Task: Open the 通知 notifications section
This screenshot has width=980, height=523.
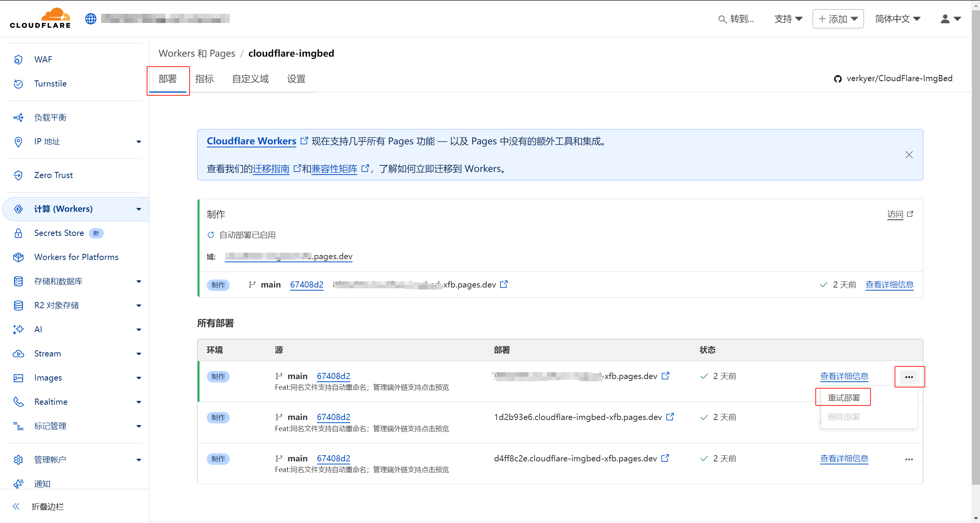Action: tap(42, 484)
